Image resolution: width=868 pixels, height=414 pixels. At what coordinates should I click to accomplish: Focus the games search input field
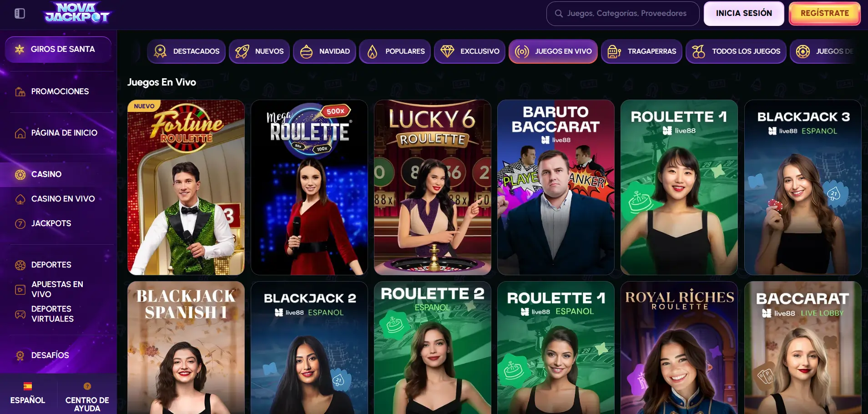click(x=623, y=14)
